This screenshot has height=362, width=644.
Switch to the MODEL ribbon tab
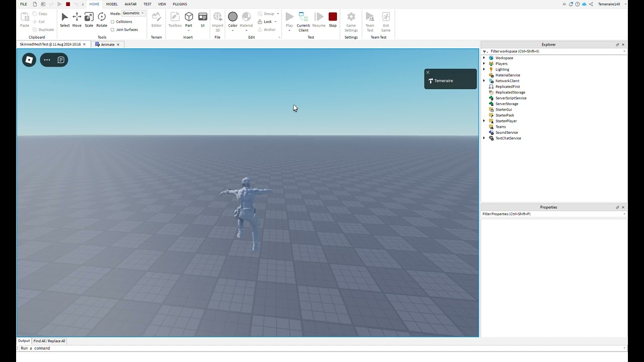coord(112,4)
